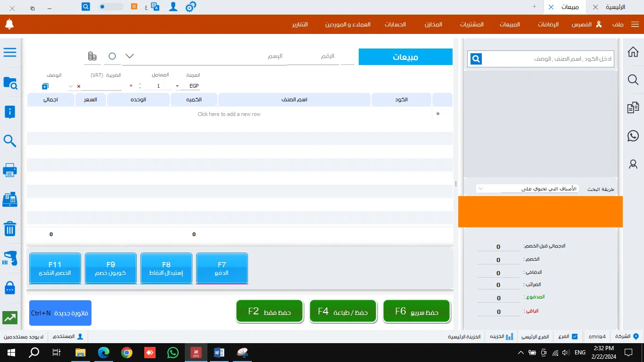Click the notification bell icon
Image resolution: width=644 pixels, height=362 pixels.
(9, 24)
